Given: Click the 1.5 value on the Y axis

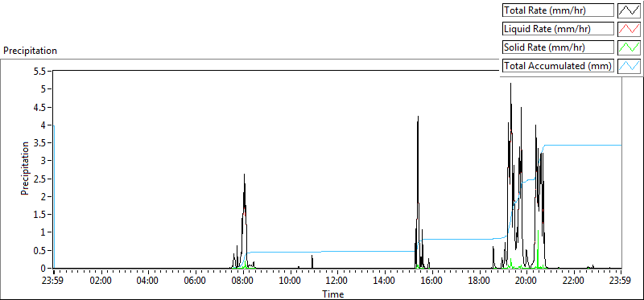Looking at the screenshot, I should click(40, 215).
